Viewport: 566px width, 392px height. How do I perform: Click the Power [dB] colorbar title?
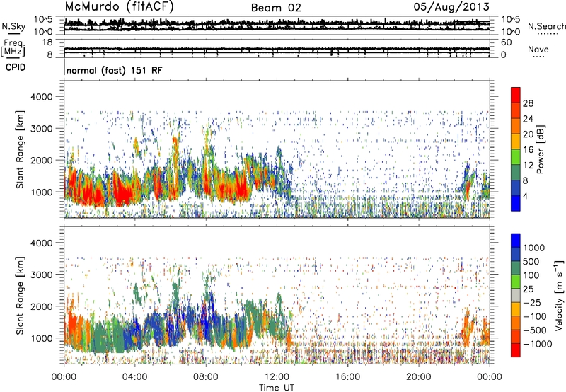(x=541, y=149)
